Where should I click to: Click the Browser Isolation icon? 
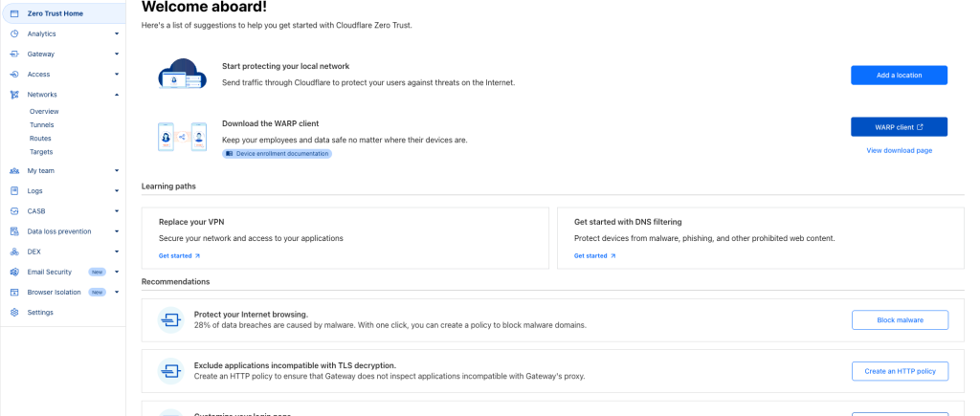14,293
